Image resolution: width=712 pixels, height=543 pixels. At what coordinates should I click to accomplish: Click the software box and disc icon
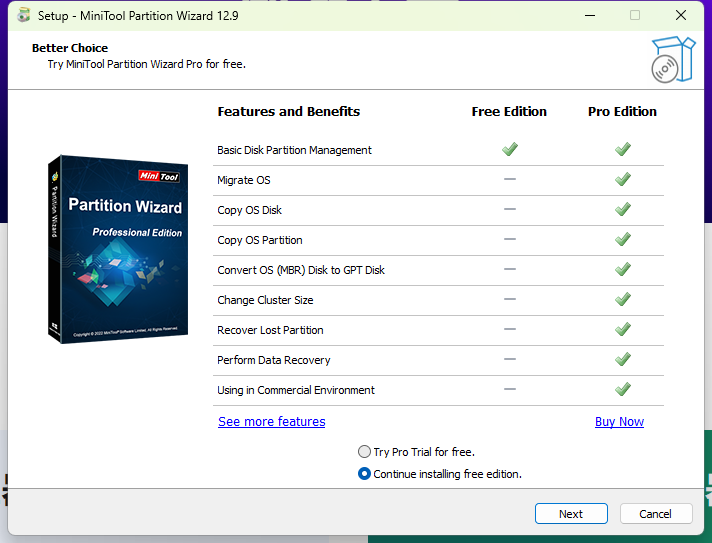pos(673,59)
